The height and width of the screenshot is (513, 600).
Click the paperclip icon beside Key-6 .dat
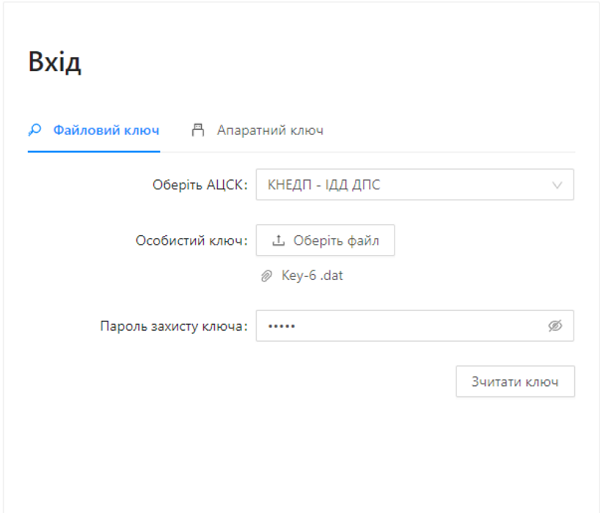tap(266, 275)
